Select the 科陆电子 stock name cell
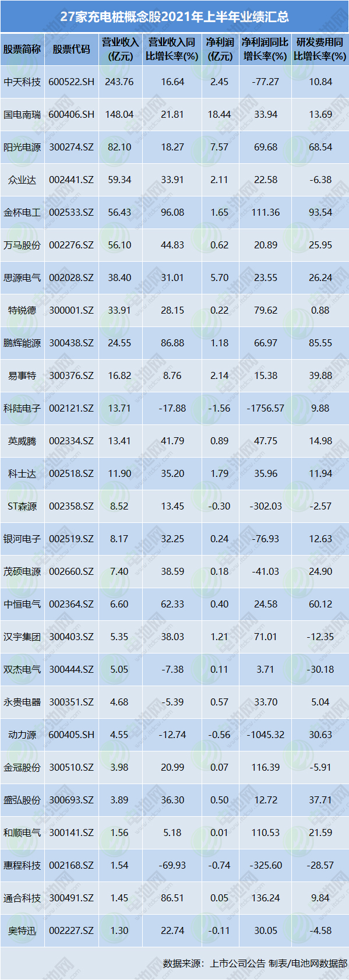This screenshot has height=980, width=349. point(22,408)
